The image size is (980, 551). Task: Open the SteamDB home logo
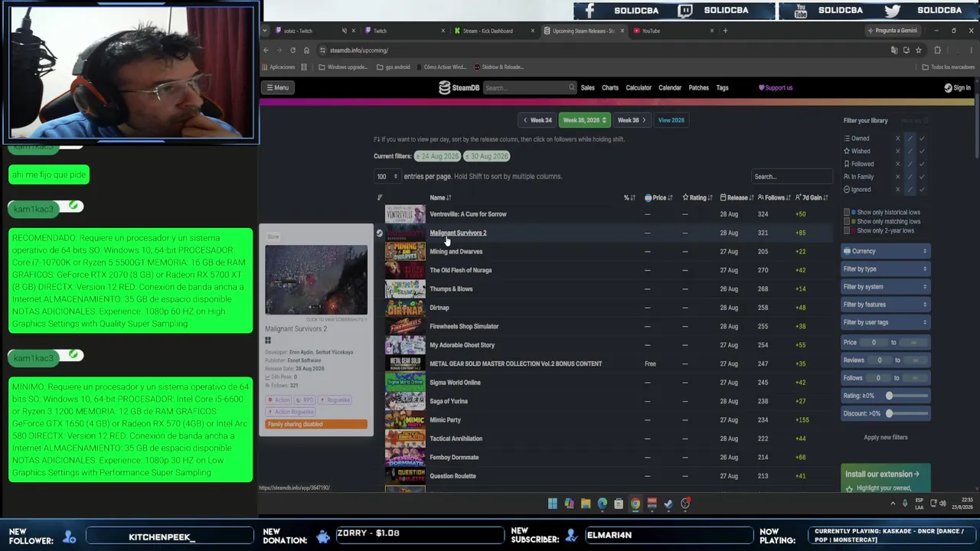(x=459, y=88)
